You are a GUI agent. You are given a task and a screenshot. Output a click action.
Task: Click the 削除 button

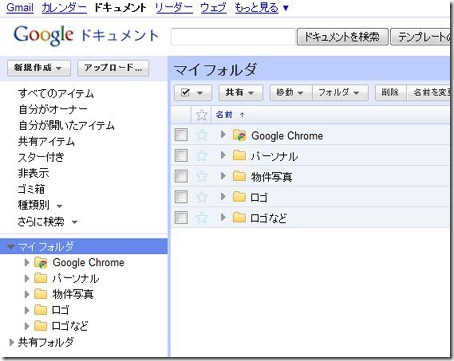(x=390, y=92)
